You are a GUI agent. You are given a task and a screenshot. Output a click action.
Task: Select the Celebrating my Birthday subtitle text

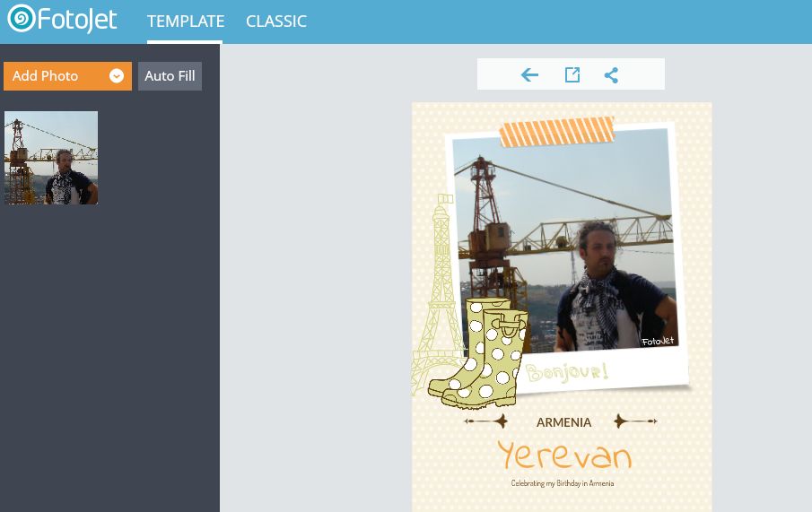[x=563, y=483]
